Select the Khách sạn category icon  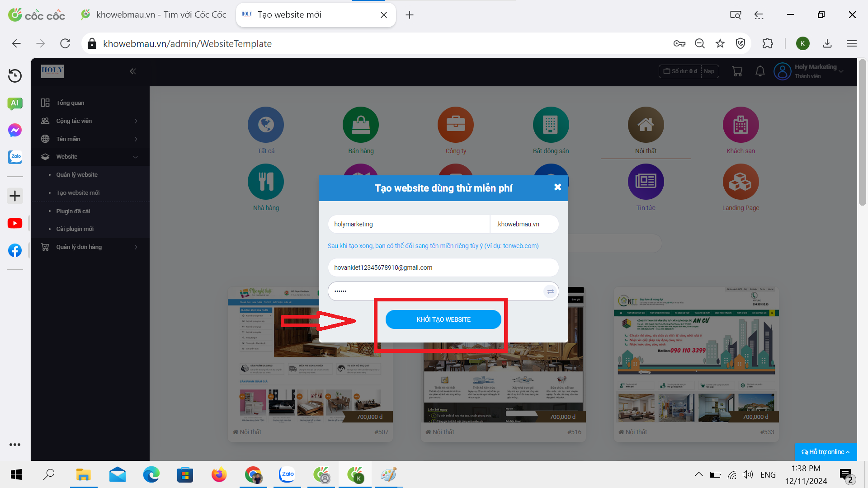[741, 125]
